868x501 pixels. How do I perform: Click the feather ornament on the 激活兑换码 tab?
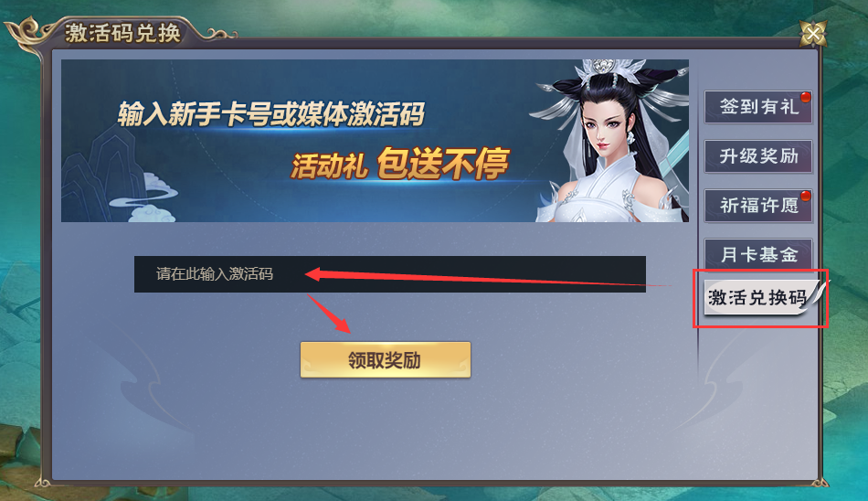(816, 292)
